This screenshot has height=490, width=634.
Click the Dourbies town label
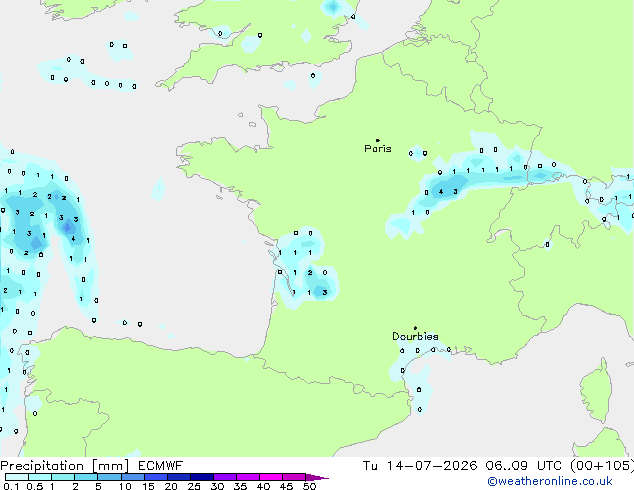click(415, 336)
